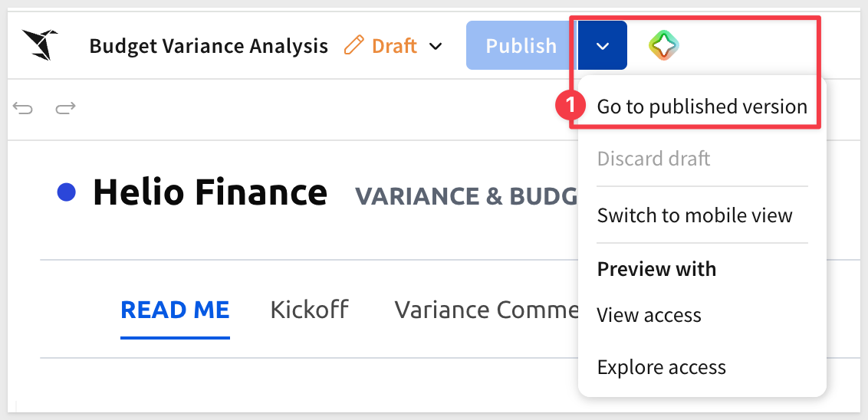The image size is (868, 420).
Task: Click the blue dot beside Helio Finance
Action: [67, 192]
